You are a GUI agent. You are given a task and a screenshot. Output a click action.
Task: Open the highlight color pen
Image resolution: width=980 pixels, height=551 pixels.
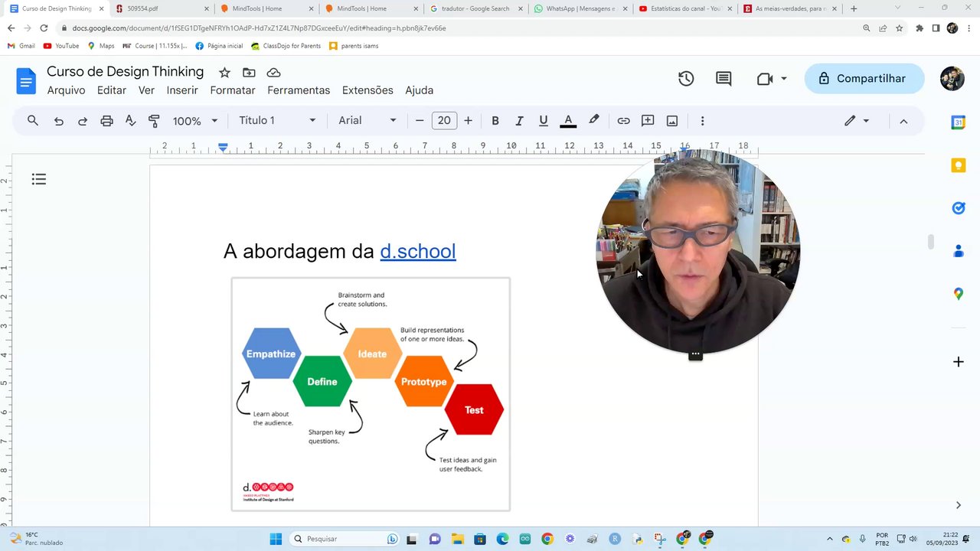tap(593, 121)
